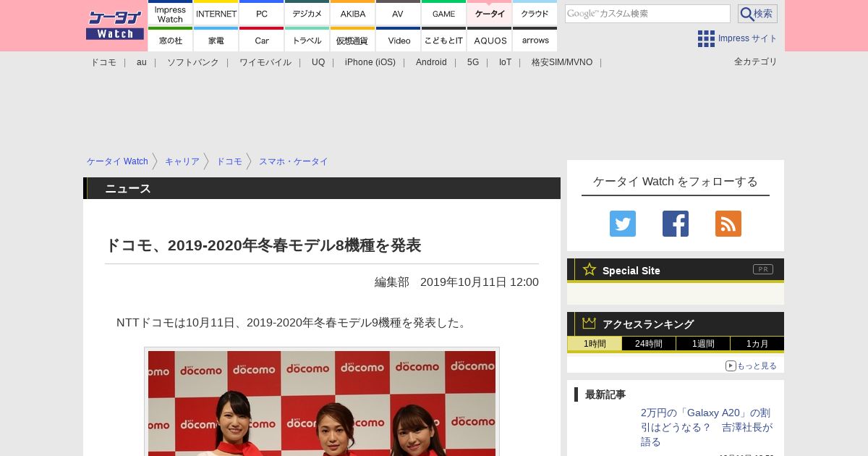
Task: Click the ケータイ Watch site logo
Action: [115, 25]
